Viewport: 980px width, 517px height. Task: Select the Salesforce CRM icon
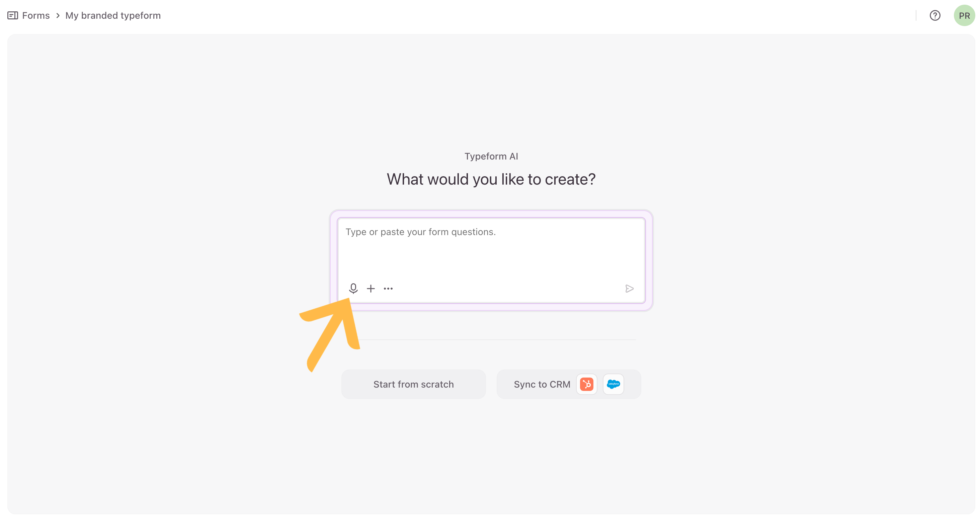pos(613,384)
